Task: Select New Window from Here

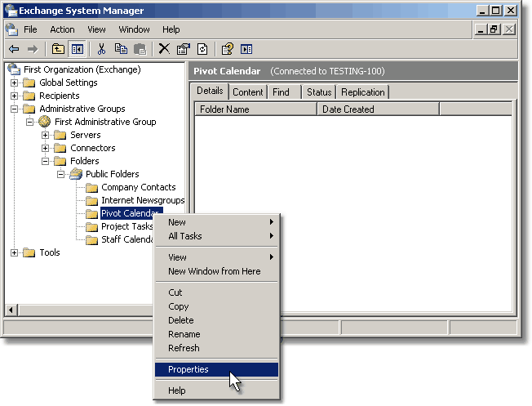Action: [x=216, y=271]
